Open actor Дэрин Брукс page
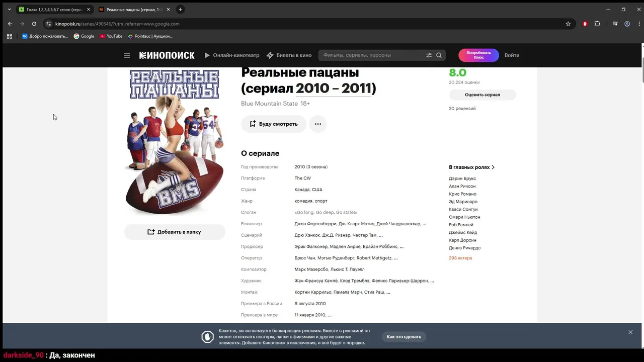 point(462,178)
